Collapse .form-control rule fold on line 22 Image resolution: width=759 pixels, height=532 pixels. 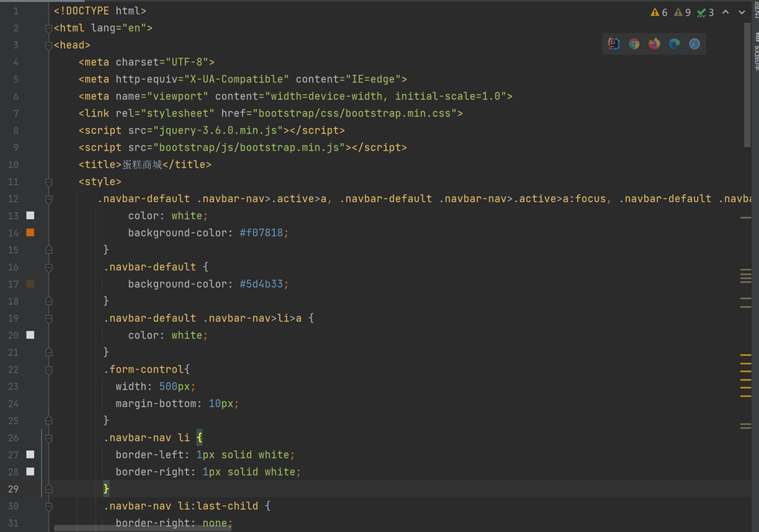48,370
